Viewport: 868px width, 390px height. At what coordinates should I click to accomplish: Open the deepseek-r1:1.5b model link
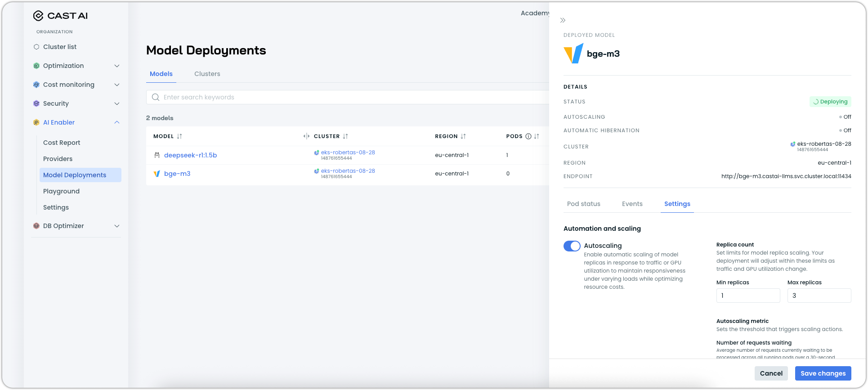(191, 155)
